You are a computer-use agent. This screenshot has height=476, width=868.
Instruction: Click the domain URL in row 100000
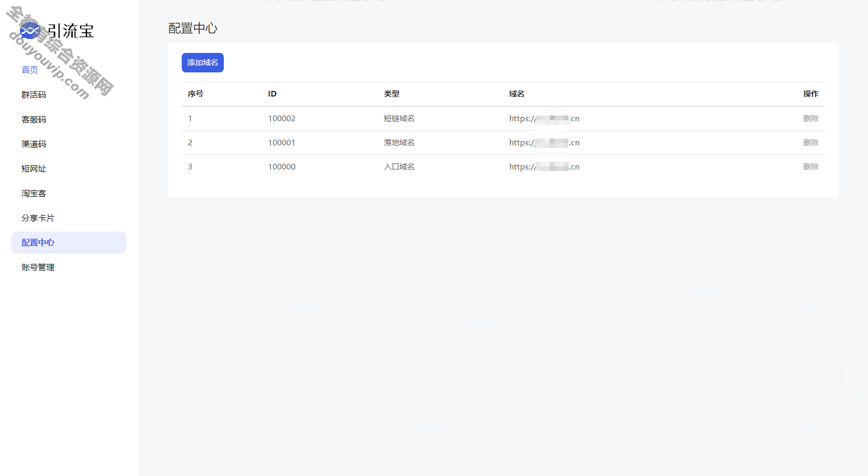coord(544,167)
